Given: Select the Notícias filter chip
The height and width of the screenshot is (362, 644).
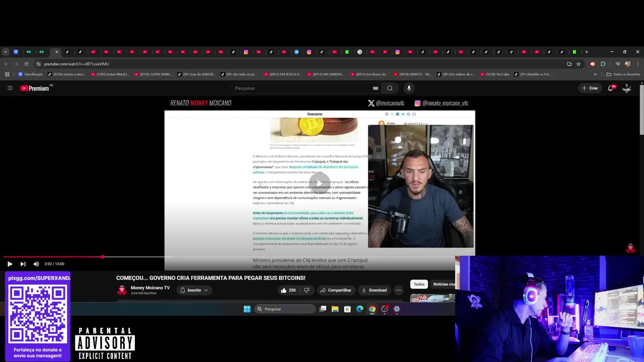Looking at the screenshot, I should tap(443, 284).
